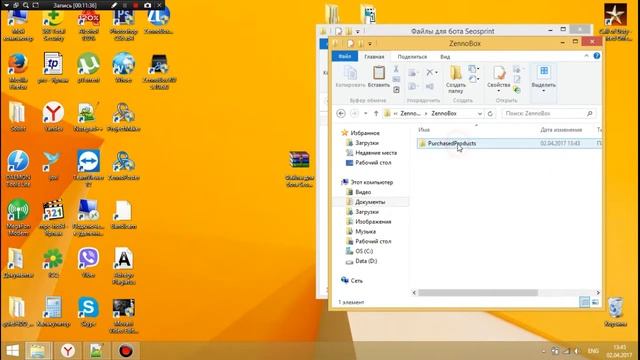
Task: Open the Yandex browser desktop shortcut
Action: click(x=53, y=116)
